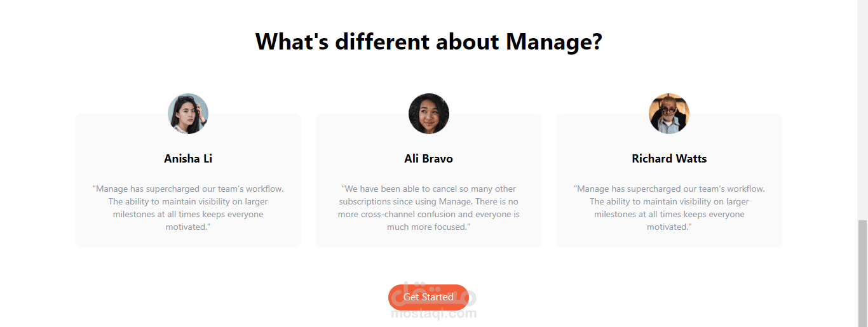868x327 pixels.
Task: Click "much more focused." in Ali Bravo's quote
Action: pyautogui.click(x=429, y=227)
